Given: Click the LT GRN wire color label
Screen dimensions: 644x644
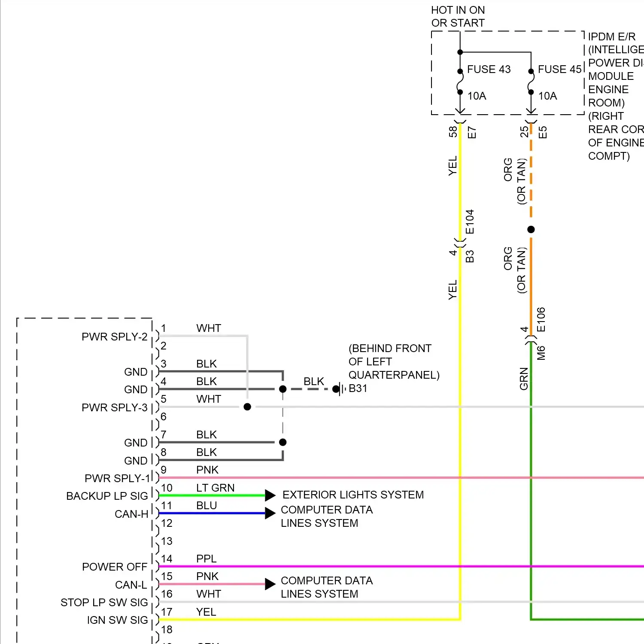Looking at the screenshot, I should coord(216,488).
